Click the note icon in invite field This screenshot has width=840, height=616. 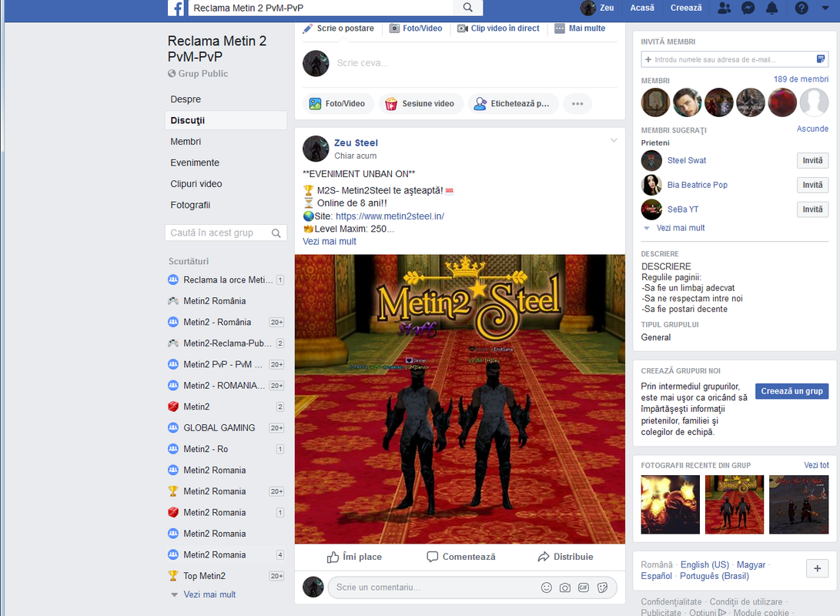click(820, 59)
